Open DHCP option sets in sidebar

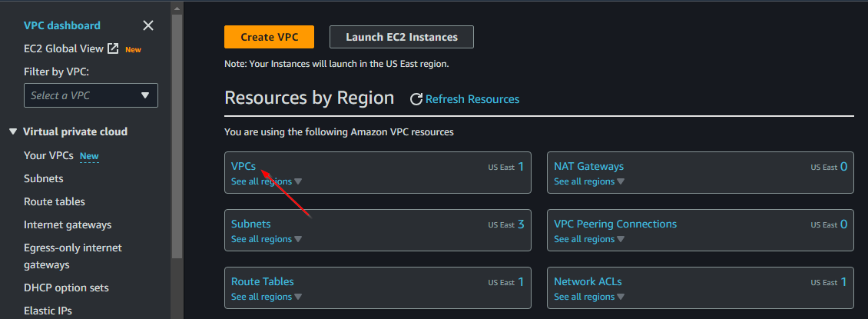66,287
